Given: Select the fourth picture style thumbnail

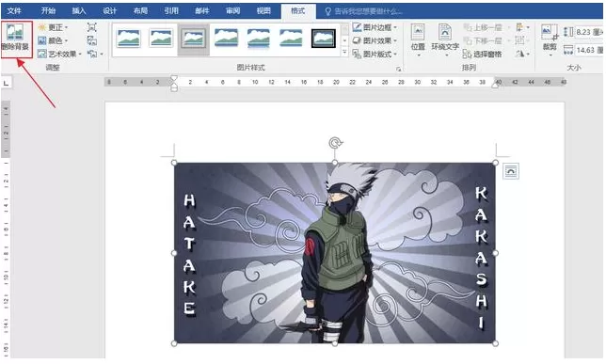Looking at the screenshot, I should pyautogui.click(x=226, y=39).
